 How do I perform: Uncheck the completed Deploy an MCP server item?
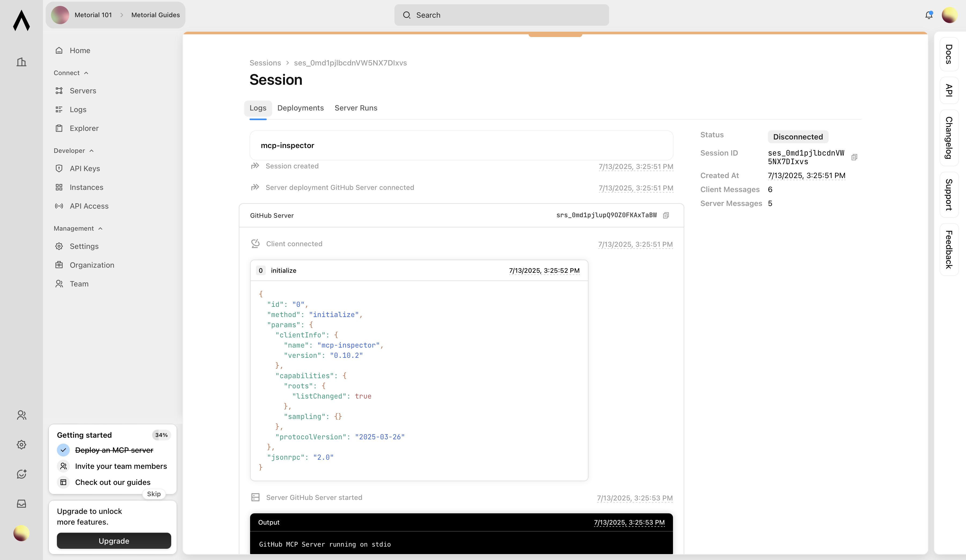click(64, 450)
